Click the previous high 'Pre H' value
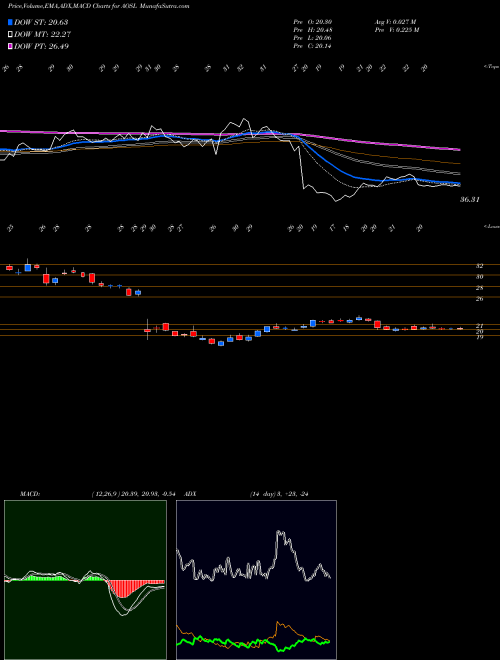This screenshot has height=660, width=500. (312, 30)
